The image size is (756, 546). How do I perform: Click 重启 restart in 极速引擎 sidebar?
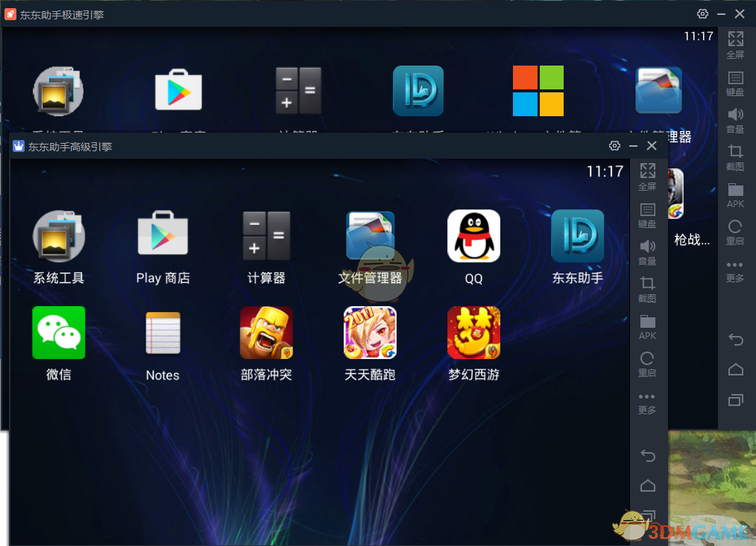tap(735, 232)
